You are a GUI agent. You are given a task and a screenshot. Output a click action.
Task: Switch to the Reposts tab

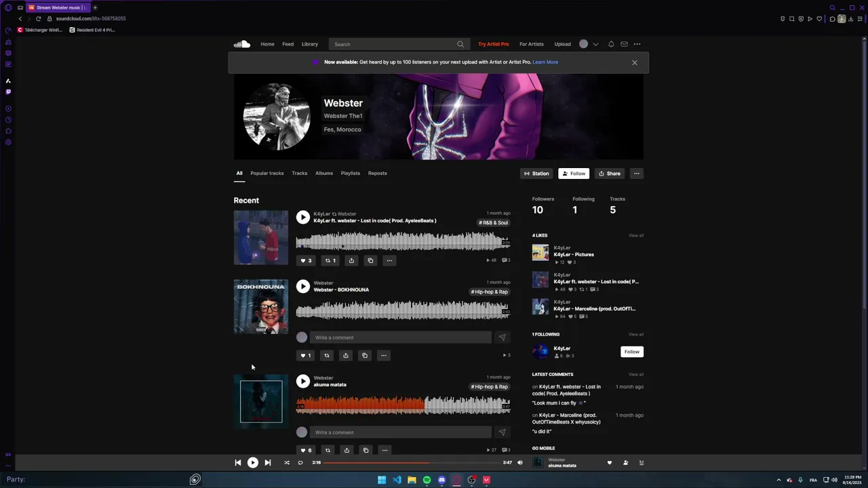pos(378,173)
